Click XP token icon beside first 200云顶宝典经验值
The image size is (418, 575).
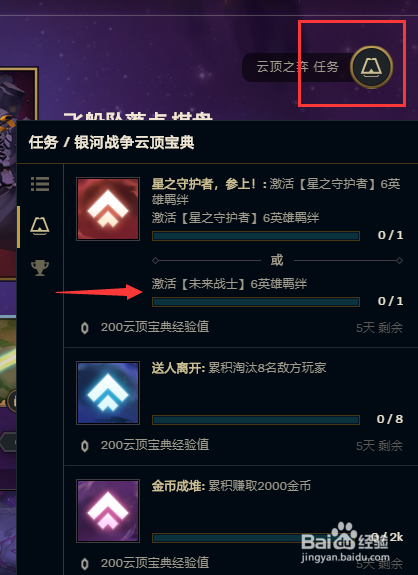tap(85, 327)
